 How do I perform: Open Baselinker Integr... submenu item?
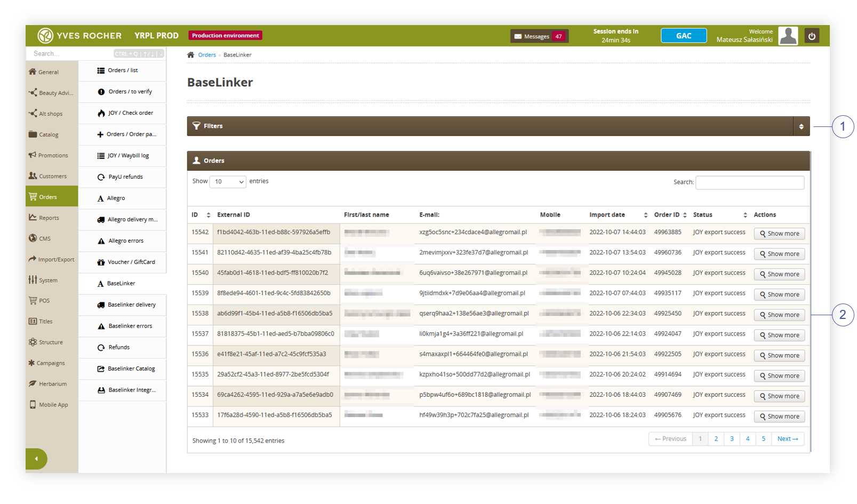point(122,390)
